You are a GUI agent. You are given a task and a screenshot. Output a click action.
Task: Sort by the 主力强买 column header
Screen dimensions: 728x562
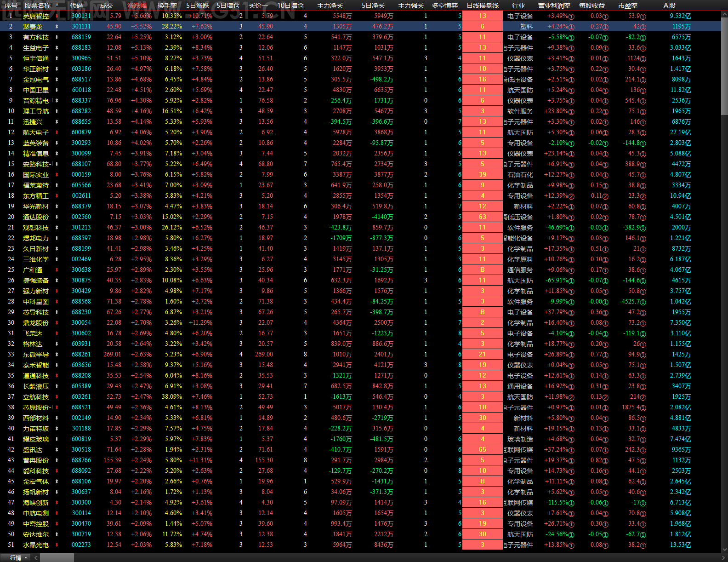point(411,6)
